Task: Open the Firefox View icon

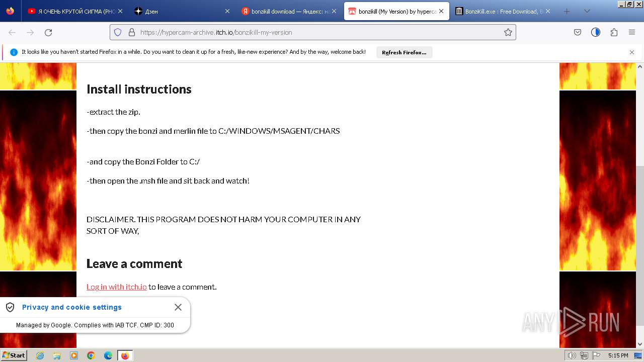Action: coord(10,11)
